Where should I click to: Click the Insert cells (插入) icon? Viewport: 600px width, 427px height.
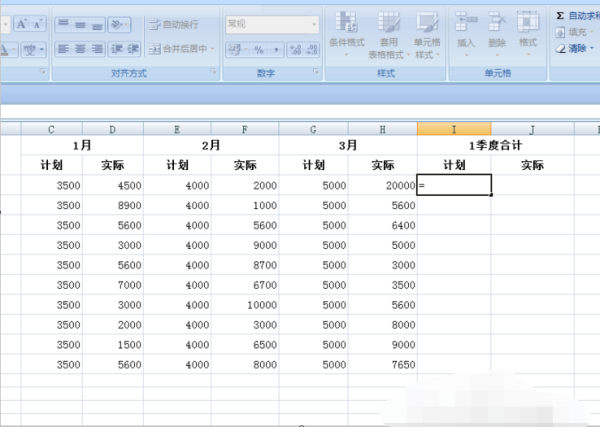tap(465, 30)
